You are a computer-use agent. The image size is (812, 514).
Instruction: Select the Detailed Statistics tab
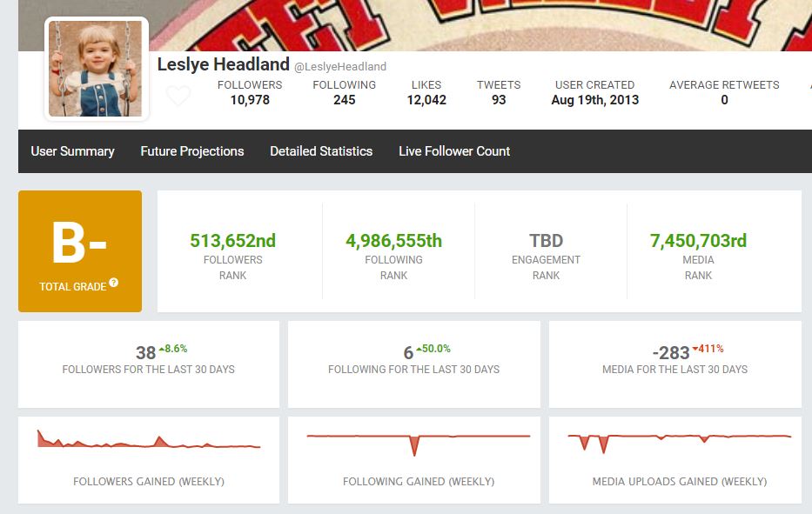coord(321,151)
